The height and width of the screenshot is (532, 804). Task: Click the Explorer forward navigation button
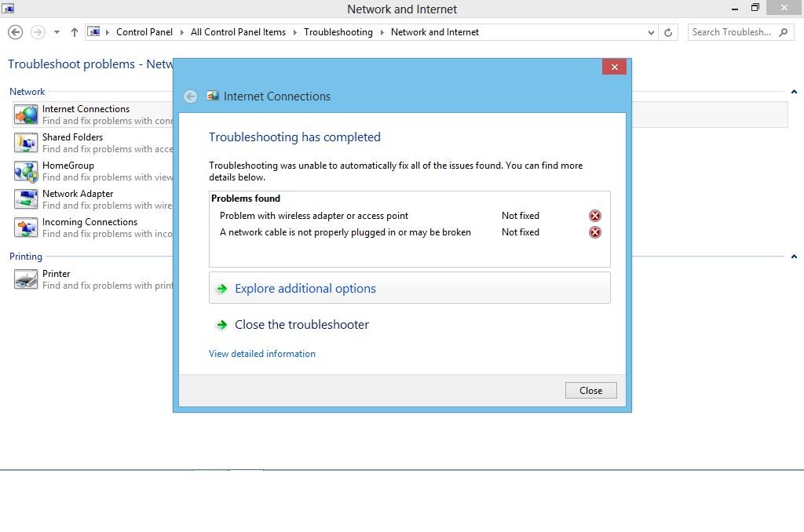[x=38, y=32]
